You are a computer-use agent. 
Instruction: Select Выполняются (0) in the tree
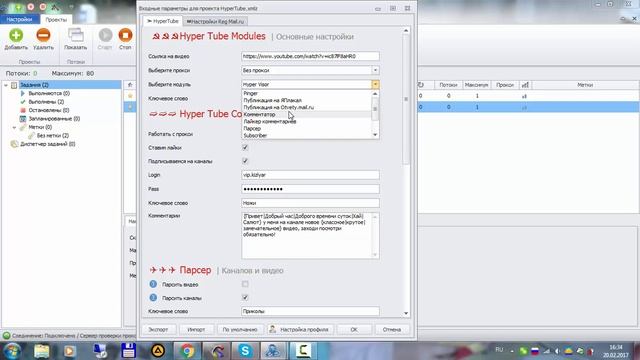(x=49, y=93)
